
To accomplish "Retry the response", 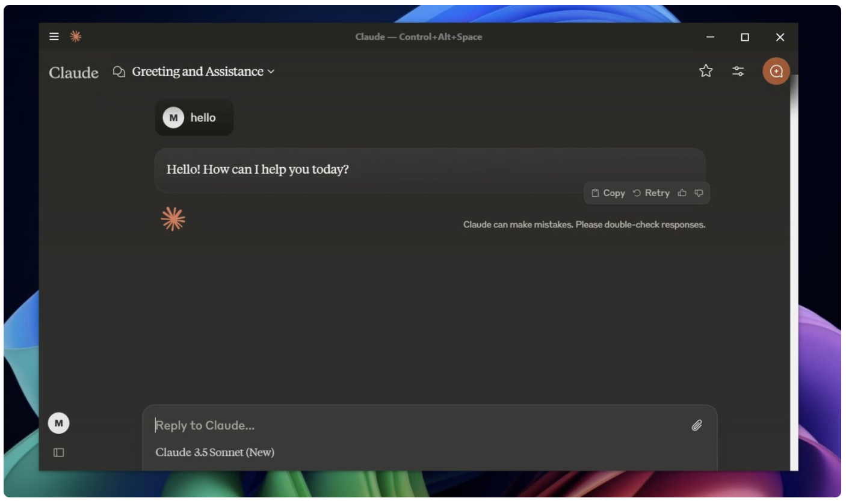I will coord(651,193).
